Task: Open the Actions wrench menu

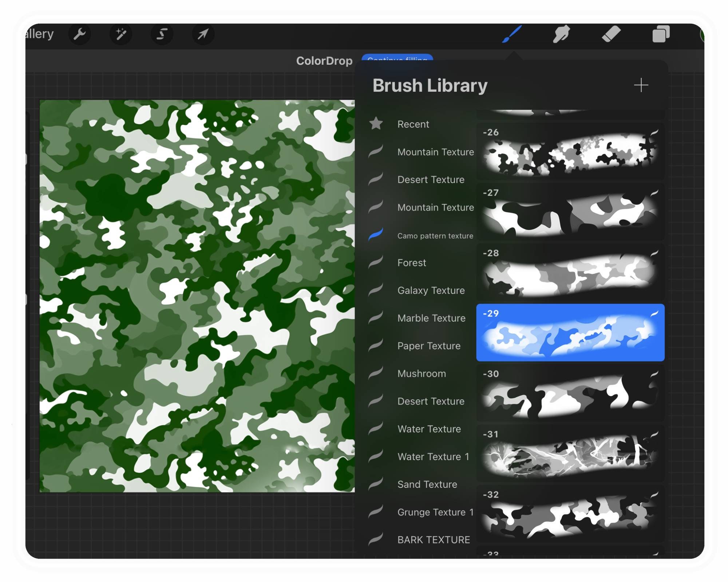Action: click(x=80, y=35)
